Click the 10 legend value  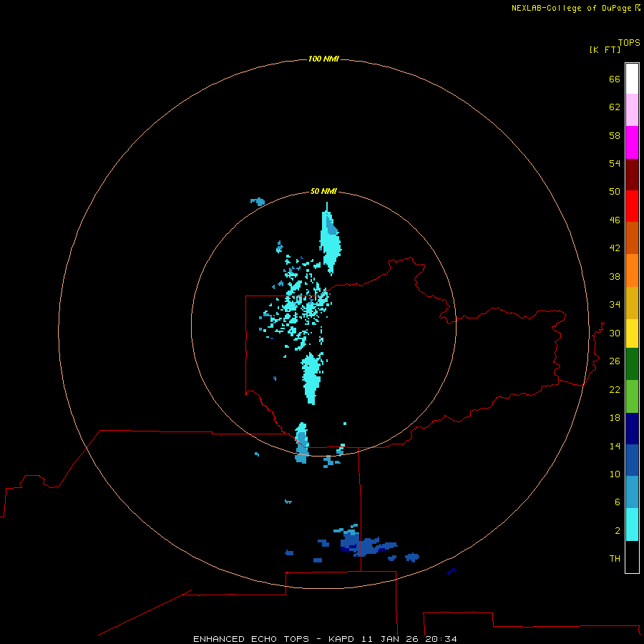click(615, 474)
